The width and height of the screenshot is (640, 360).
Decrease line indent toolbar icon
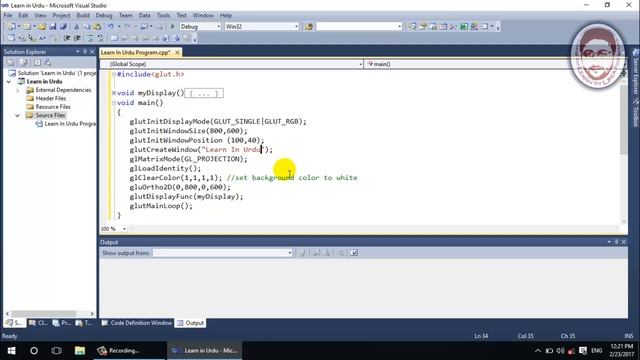67,38
